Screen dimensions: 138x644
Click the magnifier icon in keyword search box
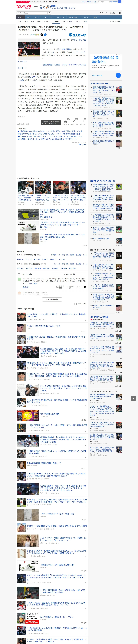click(x=49, y=13)
